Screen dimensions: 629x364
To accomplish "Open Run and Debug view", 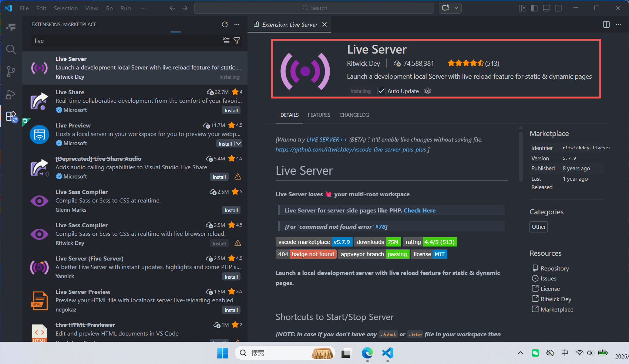I will click(x=11, y=95).
